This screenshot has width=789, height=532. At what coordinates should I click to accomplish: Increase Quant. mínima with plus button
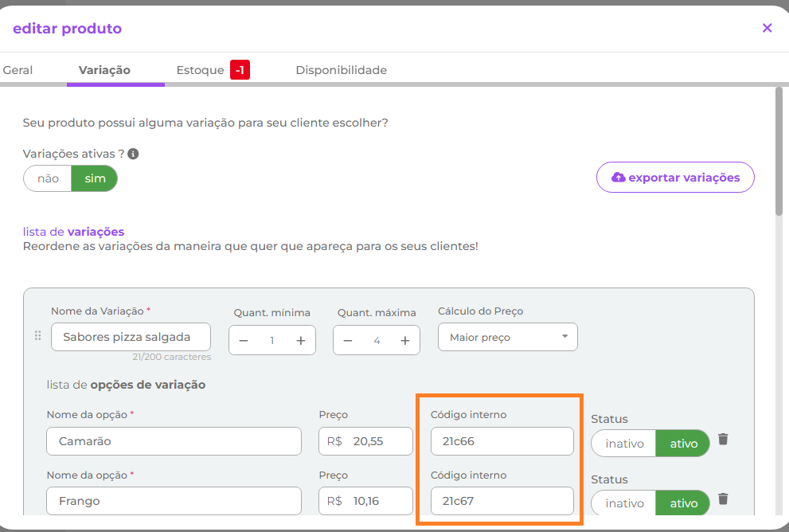(301, 341)
